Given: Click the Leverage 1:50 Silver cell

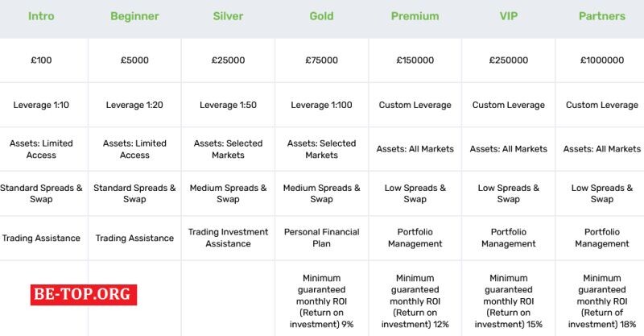Looking at the screenshot, I should (x=228, y=105).
